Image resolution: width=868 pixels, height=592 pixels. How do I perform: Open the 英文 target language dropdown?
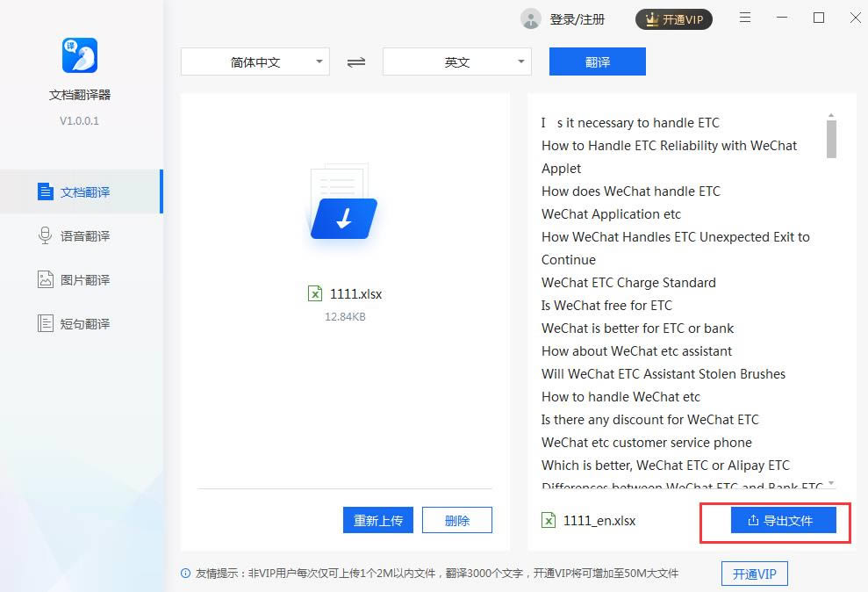(x=457, y=61)
